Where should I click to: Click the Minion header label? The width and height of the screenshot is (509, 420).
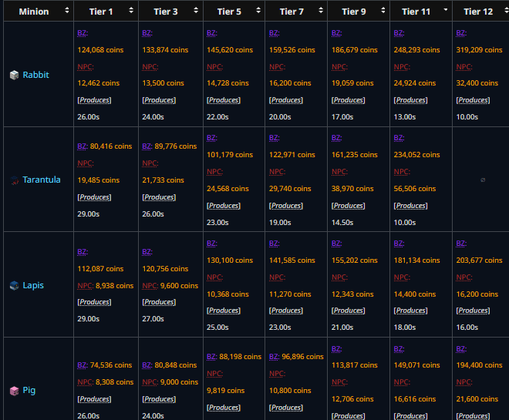click(x=34, y=12)
